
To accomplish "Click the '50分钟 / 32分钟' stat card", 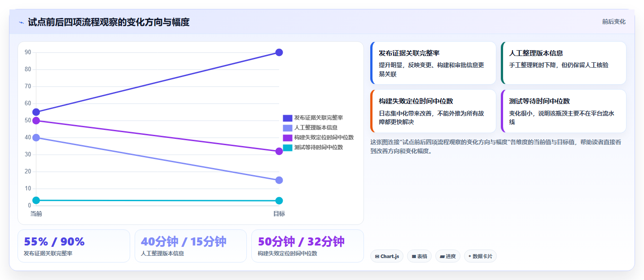I will tap(307, 246).
